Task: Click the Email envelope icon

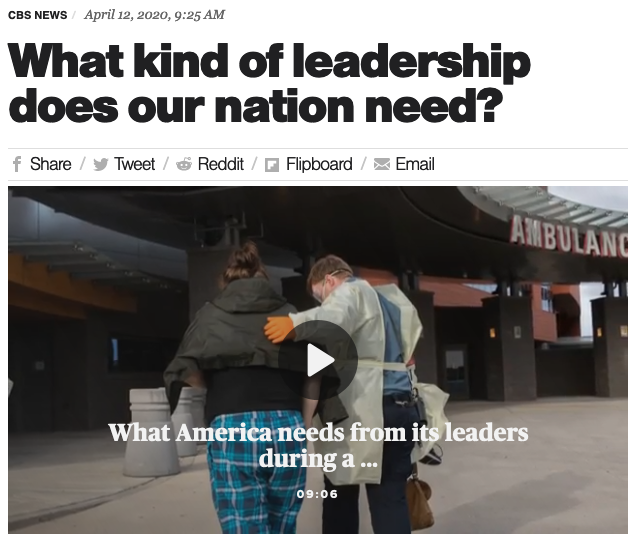Action: click(382, 165)
